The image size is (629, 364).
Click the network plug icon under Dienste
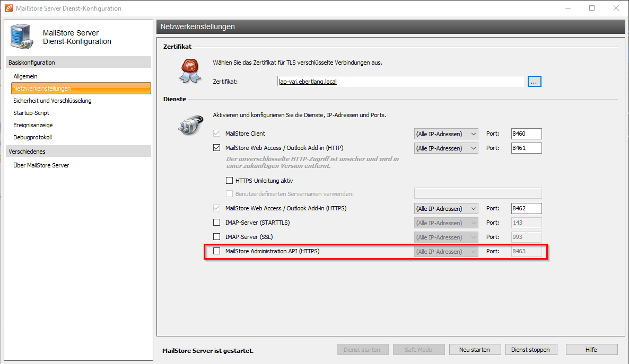coord(190,125)
